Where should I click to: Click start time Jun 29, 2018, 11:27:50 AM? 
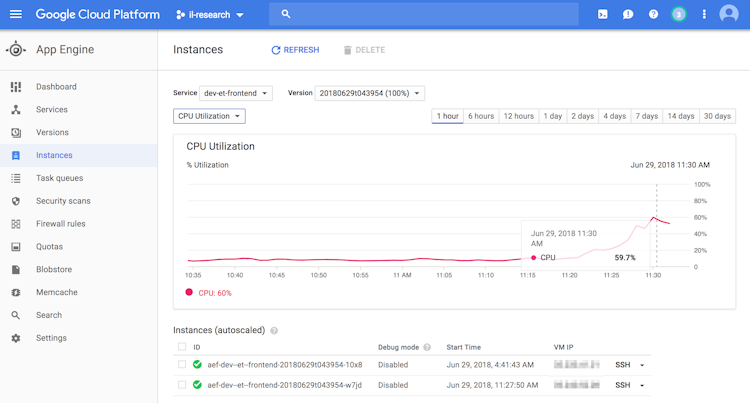(x=492, y=385)
